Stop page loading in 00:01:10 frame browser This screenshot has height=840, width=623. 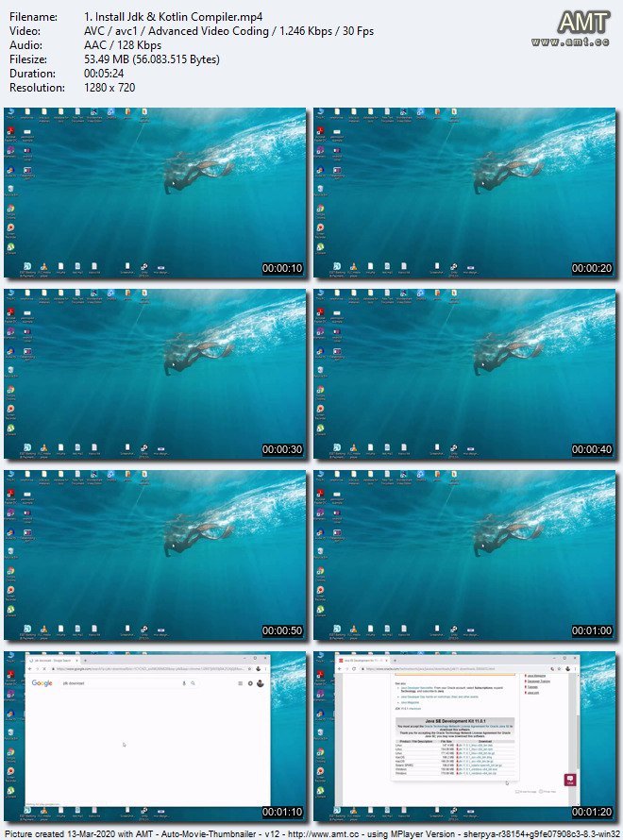tap(44, 669)
